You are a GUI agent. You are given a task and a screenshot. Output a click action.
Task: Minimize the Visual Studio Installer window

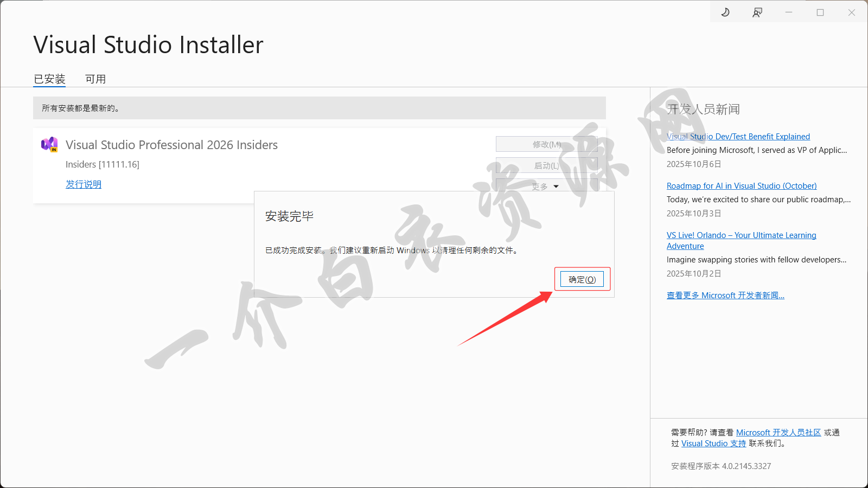(x=789, y=12)
